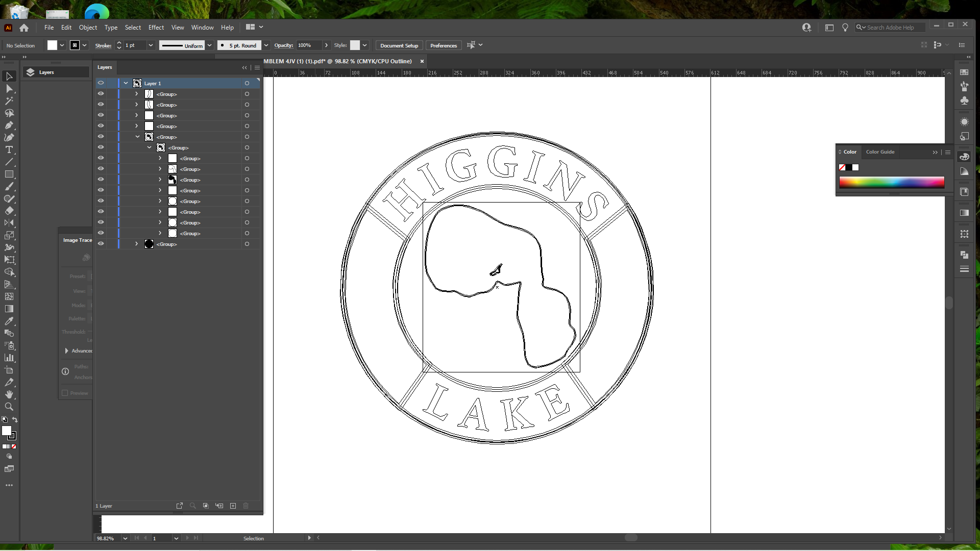
Task: Select the Column Graph tool
Action: pos(9,358)
